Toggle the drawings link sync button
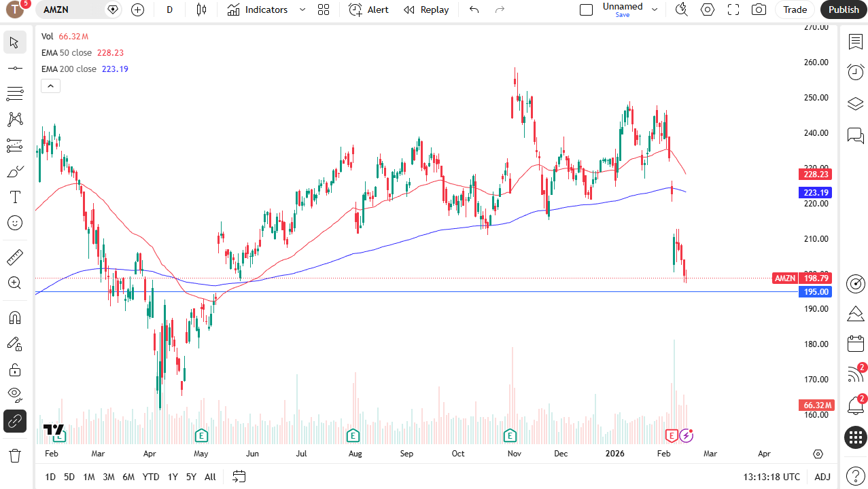868x489 pixels. 14,421
